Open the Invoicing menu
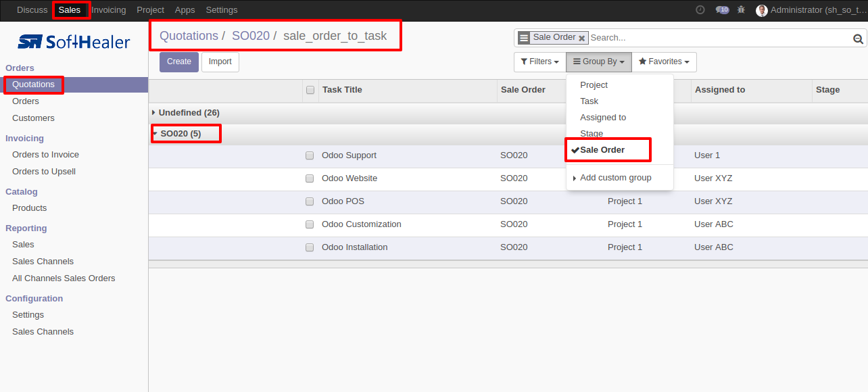This screenshot has height=392, width=868. point(109,10)
